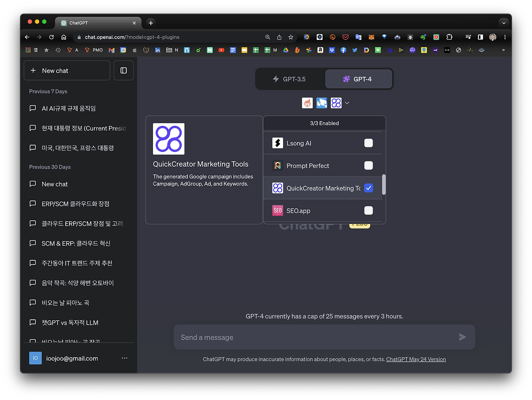Open the 'New chat' entry under Previous 30 Days
Screen dimensions: 532x400
79,184
